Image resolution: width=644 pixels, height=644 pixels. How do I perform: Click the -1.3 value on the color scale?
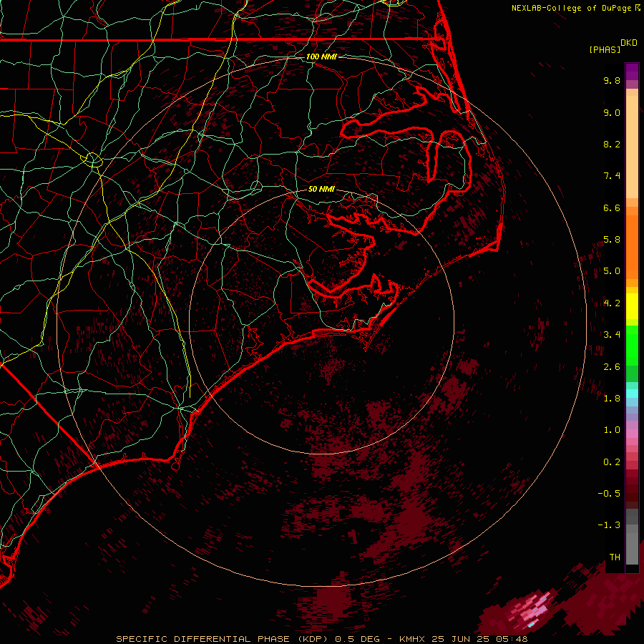pos(609,525)
